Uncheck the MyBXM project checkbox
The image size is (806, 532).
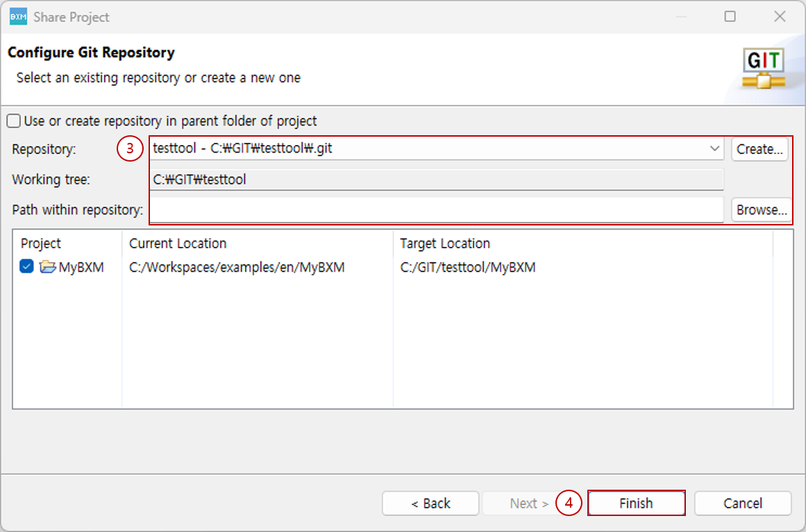[27, 267]
